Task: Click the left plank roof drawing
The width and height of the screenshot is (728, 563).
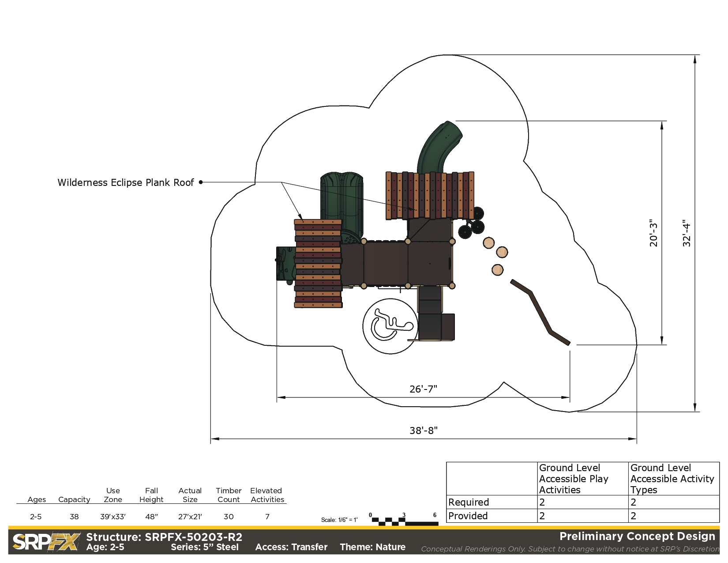Action: (x=318, y=264)
